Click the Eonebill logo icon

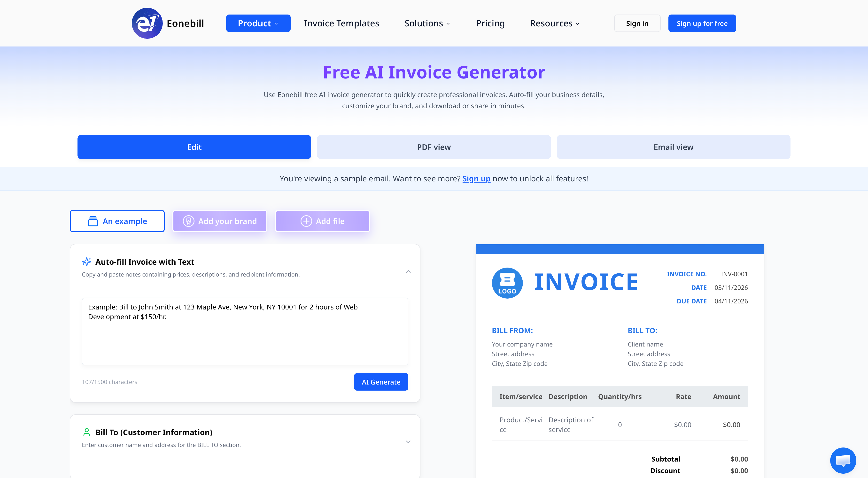coord(147,23)
